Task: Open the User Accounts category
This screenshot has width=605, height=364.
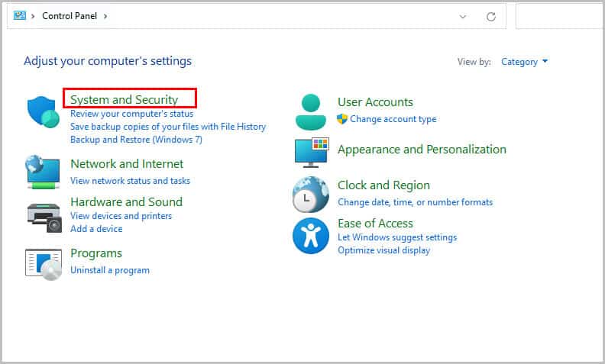Action: 375,101
